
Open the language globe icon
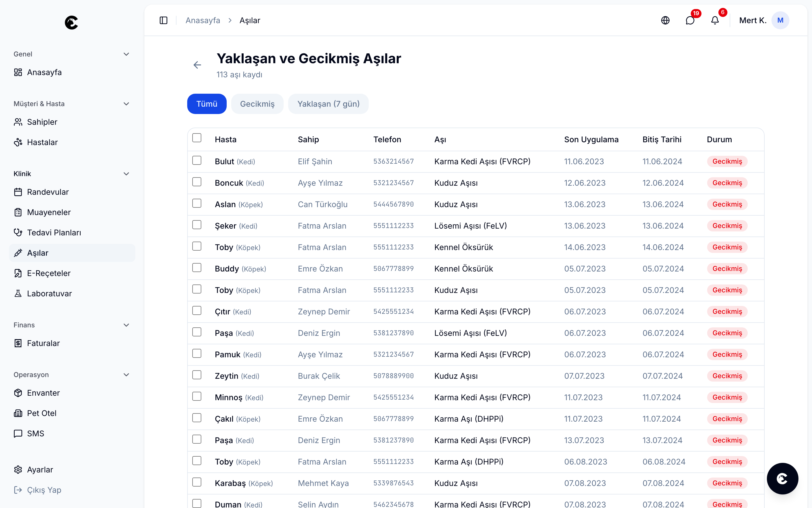[665, 21]
